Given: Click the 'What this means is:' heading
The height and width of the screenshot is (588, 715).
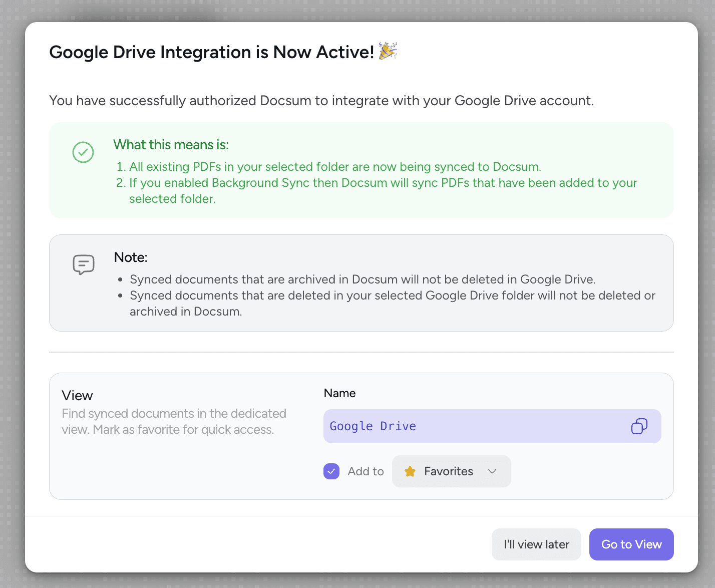Looking at the screenshot, I should pos(171,145).
